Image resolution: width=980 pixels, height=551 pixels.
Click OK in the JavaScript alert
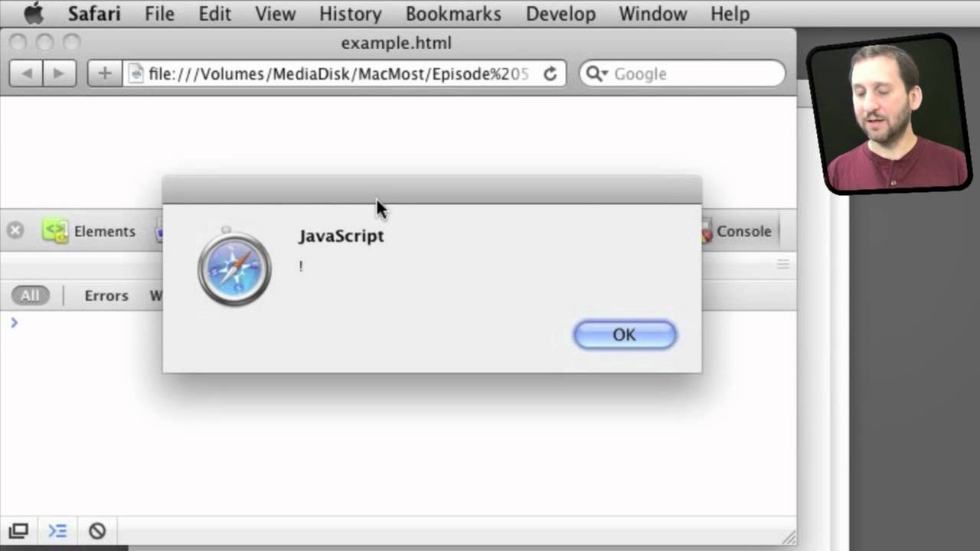pyautogui.click(x=625, y=334)
